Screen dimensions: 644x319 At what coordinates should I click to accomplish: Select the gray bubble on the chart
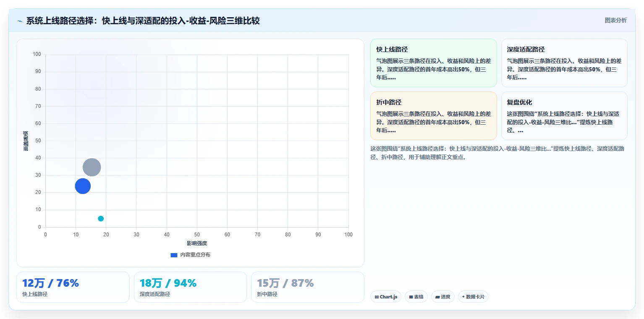[92, 167]
